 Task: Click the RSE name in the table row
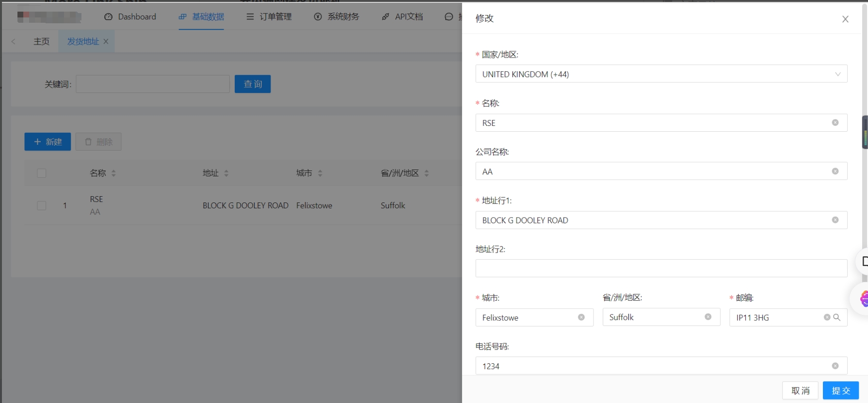[x=96, y=199]
